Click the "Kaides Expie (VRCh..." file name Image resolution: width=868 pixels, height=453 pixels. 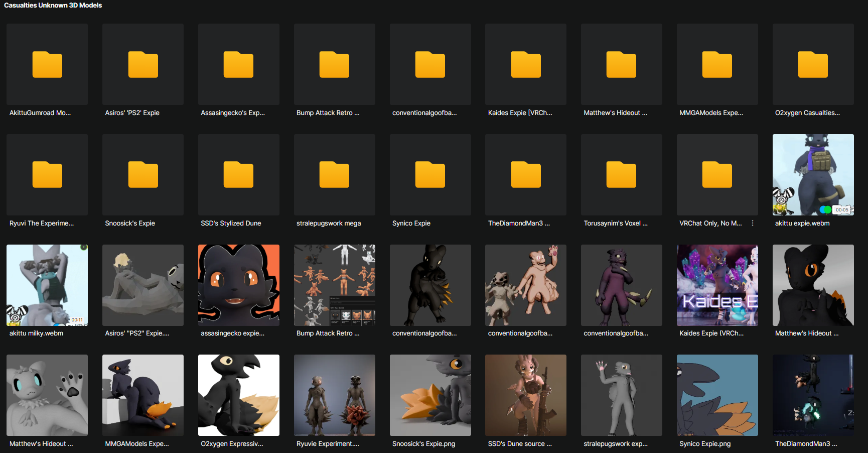coord(711,333)
